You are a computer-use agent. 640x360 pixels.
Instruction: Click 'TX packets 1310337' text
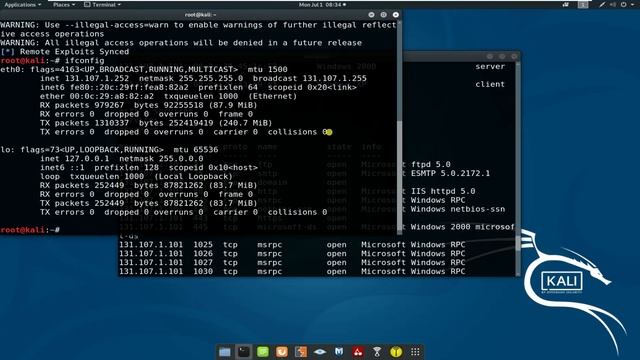(84, 123)
